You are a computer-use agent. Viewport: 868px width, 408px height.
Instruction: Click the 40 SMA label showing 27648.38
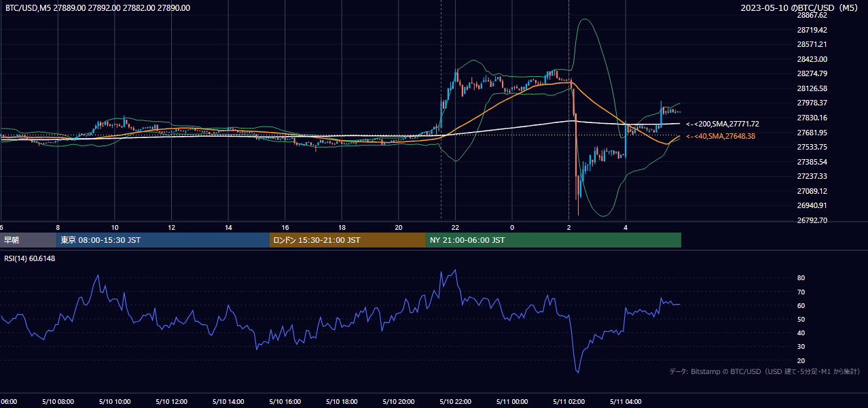721,137
